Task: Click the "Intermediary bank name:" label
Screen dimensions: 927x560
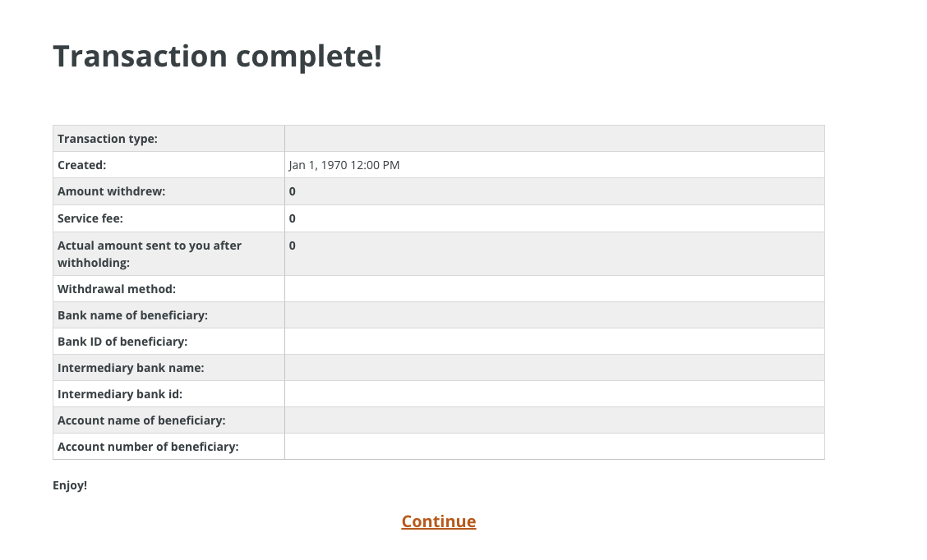Action: 131,368
